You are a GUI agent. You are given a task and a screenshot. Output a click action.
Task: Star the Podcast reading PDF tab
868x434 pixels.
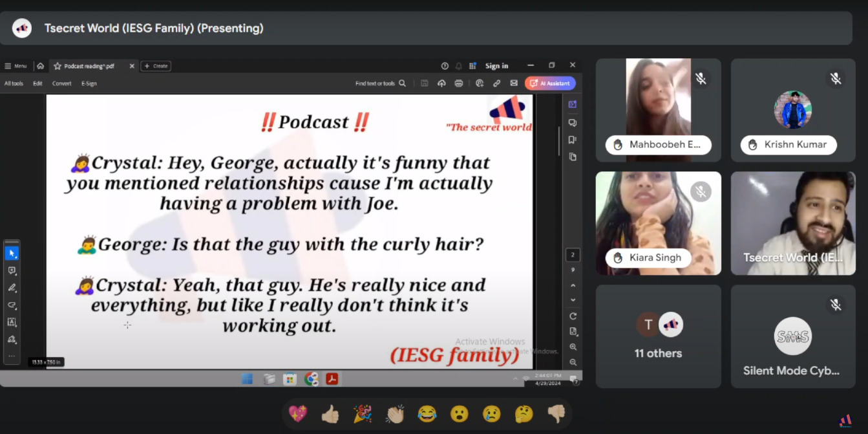click(58, 66)
